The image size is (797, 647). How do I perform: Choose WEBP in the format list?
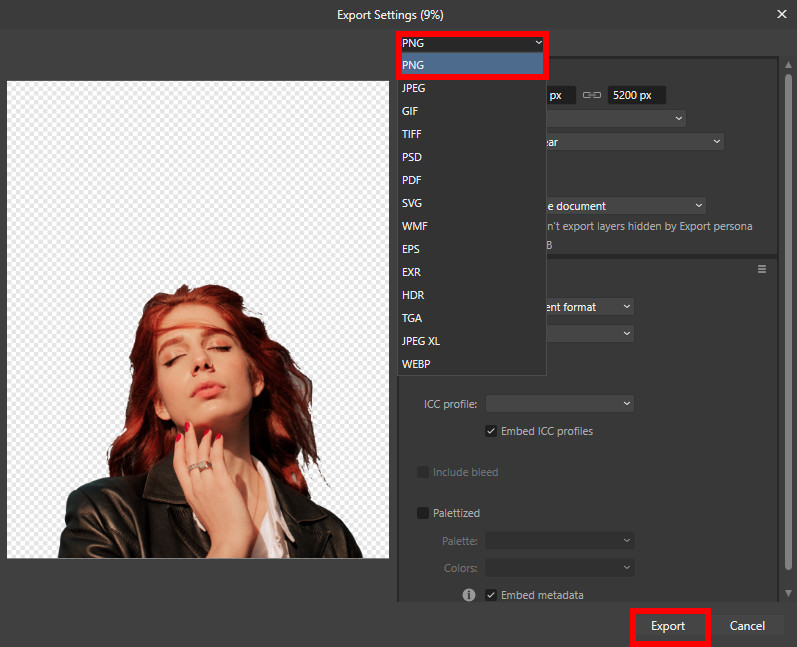(416, 364)
